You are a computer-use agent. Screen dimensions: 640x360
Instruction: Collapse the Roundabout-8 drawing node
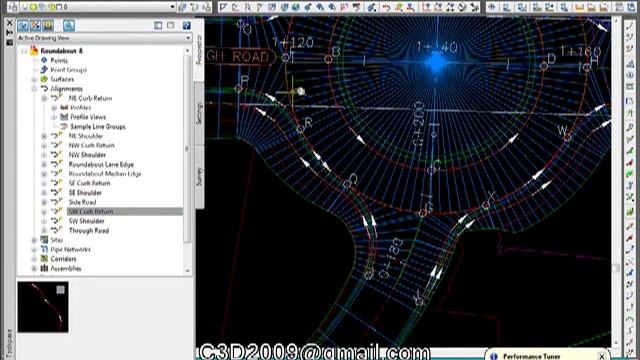[x=24, y=51]
